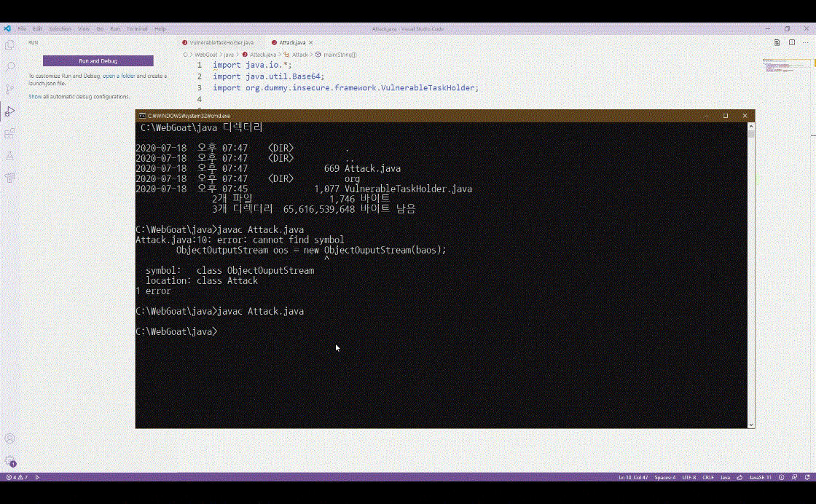Restore the VS Code window

click(787, 28)
